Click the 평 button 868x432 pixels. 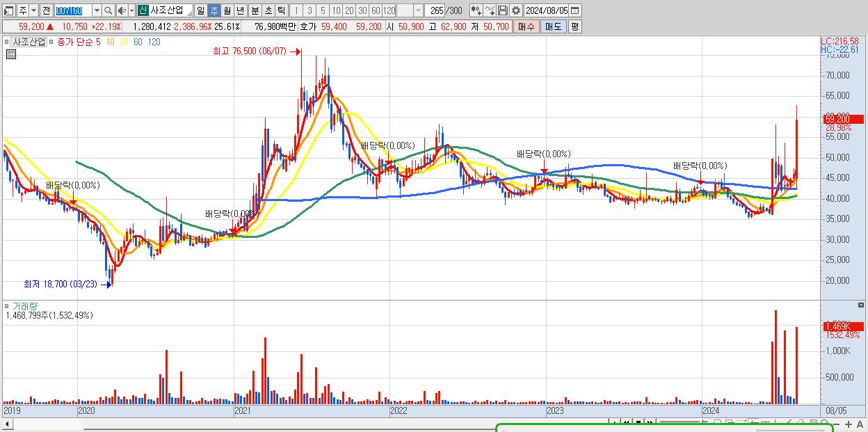coord(574,26)
